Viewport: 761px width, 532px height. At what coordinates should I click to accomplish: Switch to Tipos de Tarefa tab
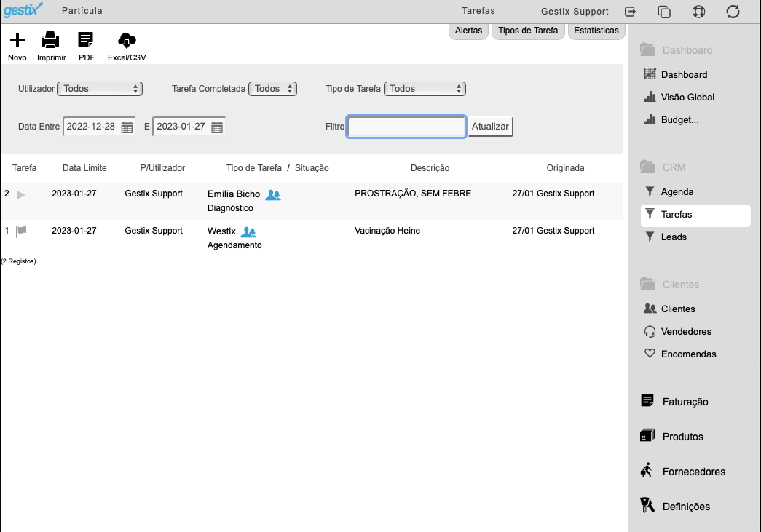click(x=528, y=31)
